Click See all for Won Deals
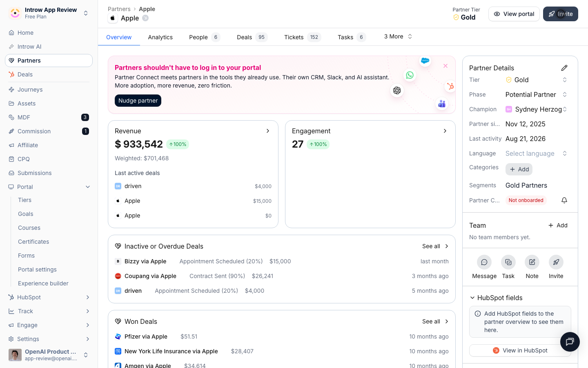Viewport: 588px width, 368px height. 435,321
